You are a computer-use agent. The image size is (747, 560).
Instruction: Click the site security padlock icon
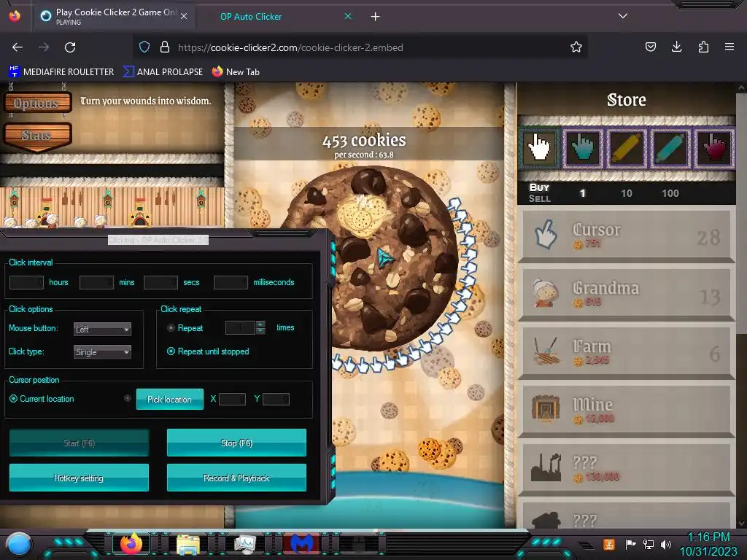[165, 47]
